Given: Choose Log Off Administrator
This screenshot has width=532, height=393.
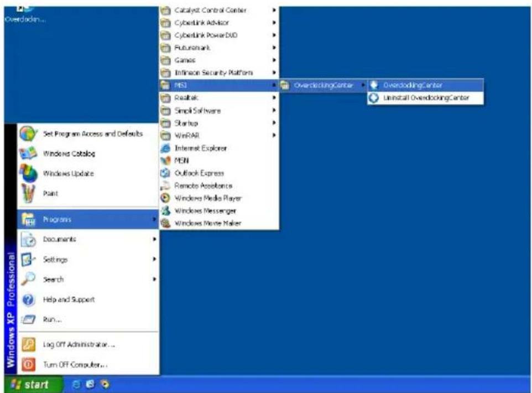Looking at the screenshot, I should pyautogui.click(x=88, y=344).
